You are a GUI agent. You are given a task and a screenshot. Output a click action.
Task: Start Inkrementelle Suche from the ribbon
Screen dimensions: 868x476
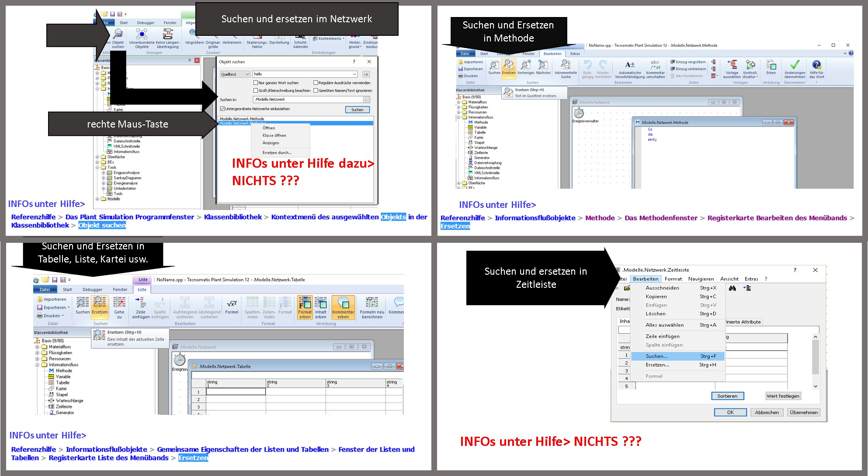[x=566, y=69]
